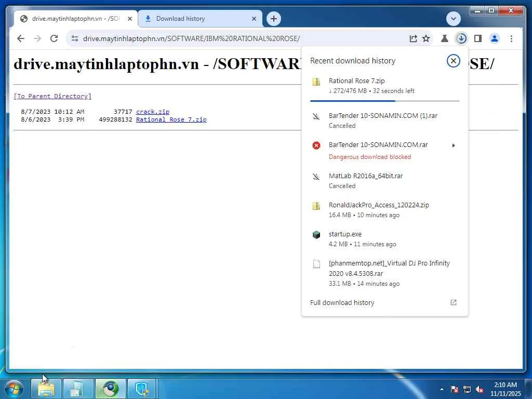The height and width of the screenshot is (399, 532).
Task: Open the shield application in taskbar
Action: pyautogui.click(x=142, y=389)
